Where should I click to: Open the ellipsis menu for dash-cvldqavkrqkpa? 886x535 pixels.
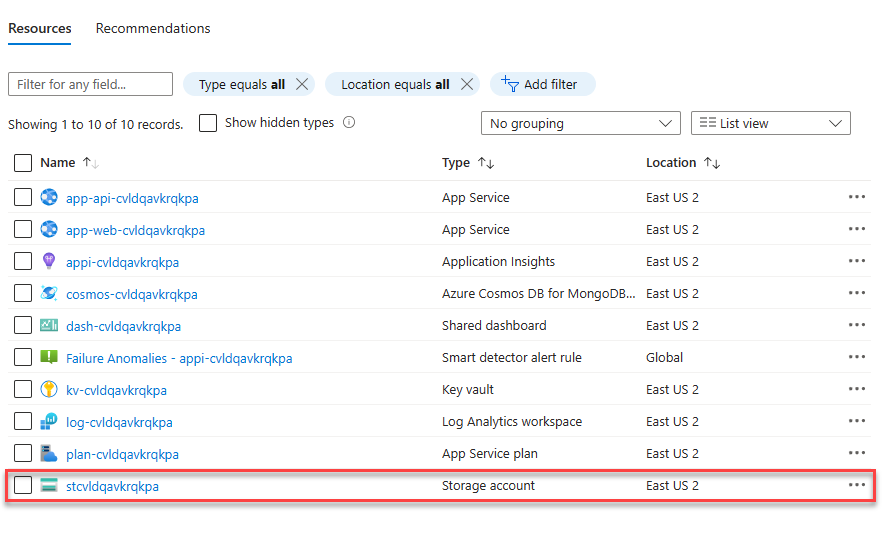tap(857, 325)
